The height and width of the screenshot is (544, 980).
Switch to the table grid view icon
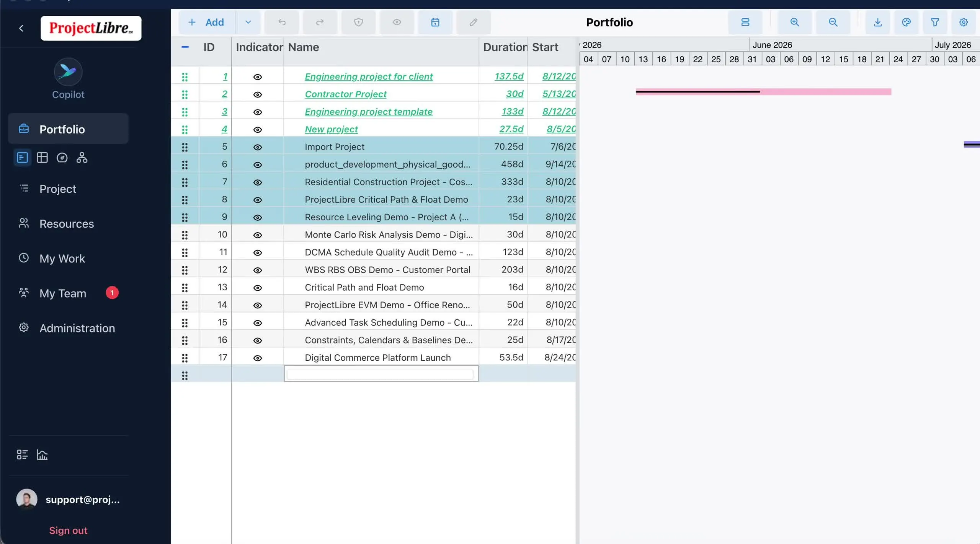[x=42, y=158]
